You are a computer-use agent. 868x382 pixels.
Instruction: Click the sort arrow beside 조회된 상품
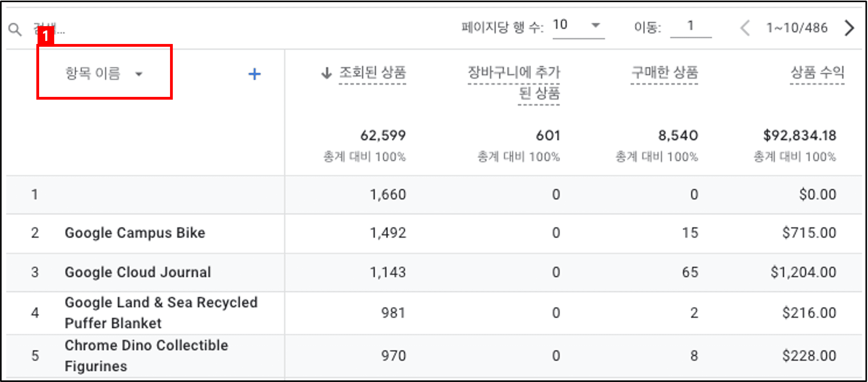(326, 73)
